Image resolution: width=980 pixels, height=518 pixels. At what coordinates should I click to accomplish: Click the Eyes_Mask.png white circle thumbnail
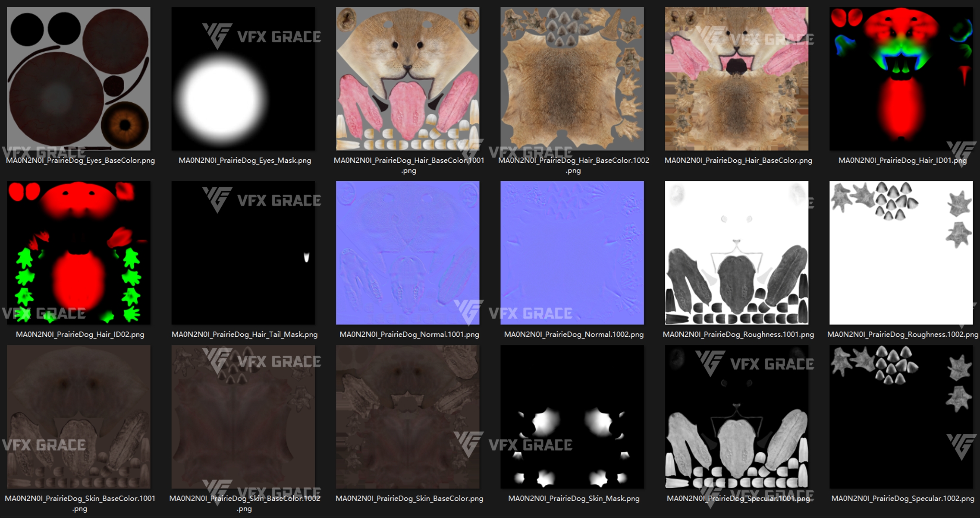243,79
